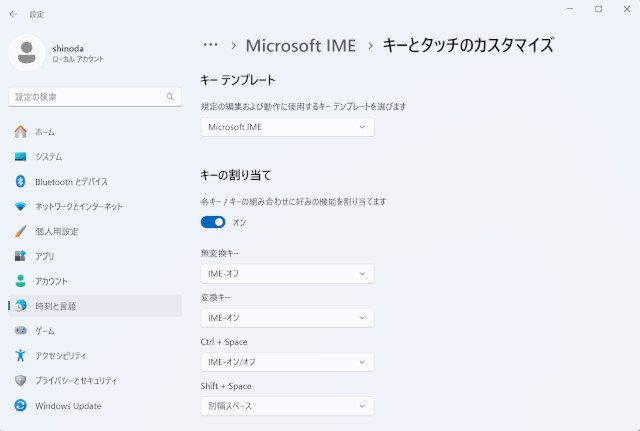The height and width of the screenshot is (431, 640).
Task: Open the 変換キー IME-オン dropdown
Action: click(287, 318)
